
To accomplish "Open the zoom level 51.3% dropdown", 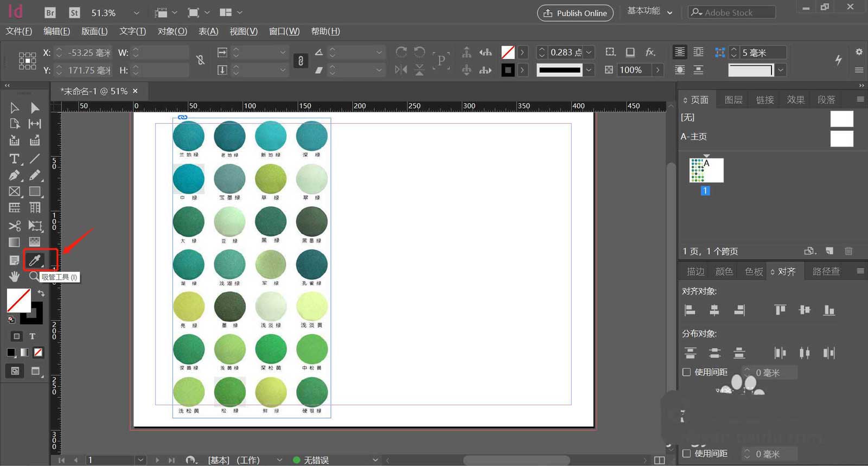I will [136, 12].
